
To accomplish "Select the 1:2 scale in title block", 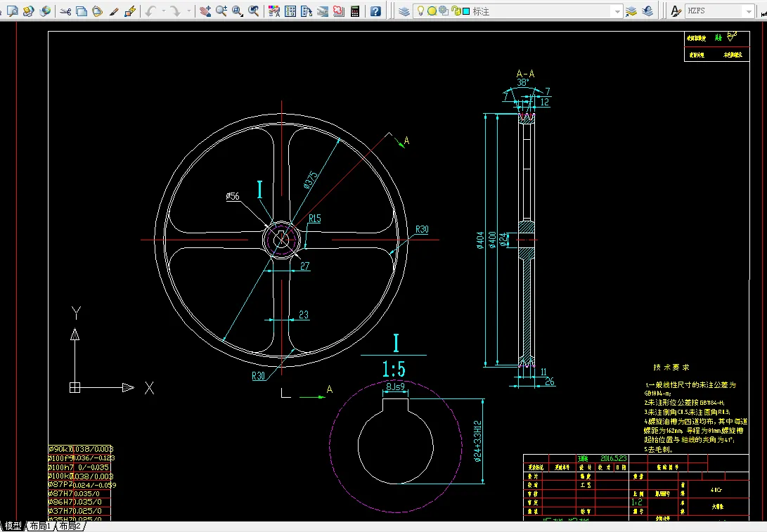I will coord(637,502).
